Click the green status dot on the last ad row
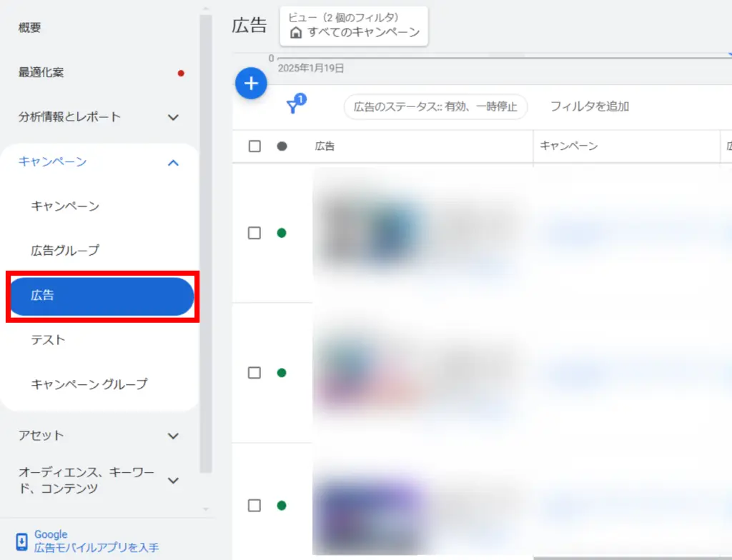This screenshot has height=560, width=732. (x=282, y=505)
